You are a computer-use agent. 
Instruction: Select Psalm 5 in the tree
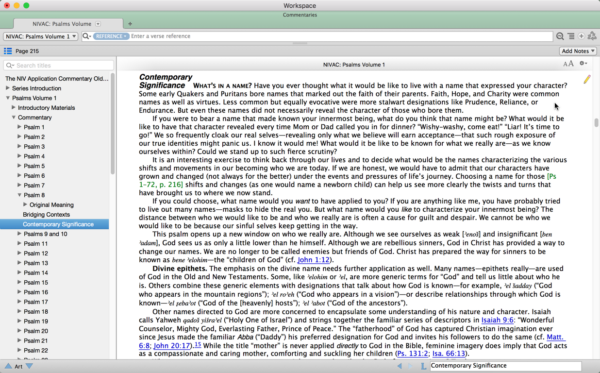pos(34,166)
